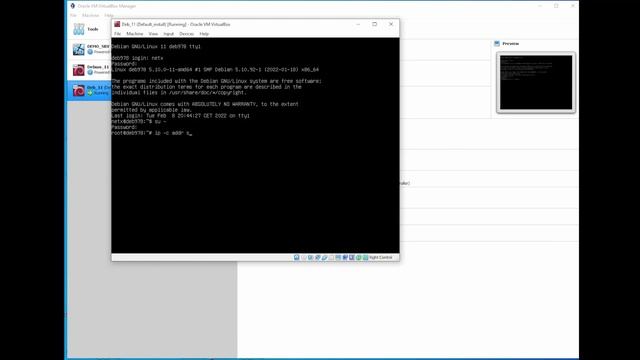Image resolution: width=640 pixels, height=360 pixels.
Task: Open View menu in the Deb_11 VM window
Action: point(153,34)
